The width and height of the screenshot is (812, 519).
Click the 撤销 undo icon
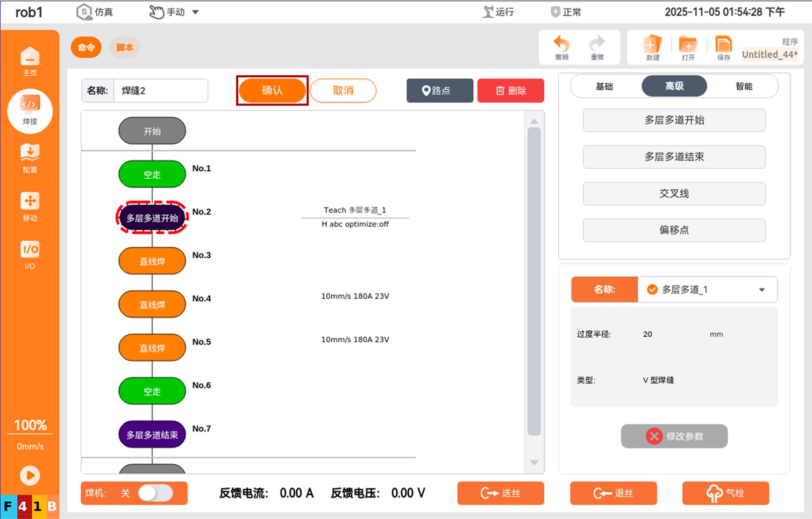tap(561, 47)
